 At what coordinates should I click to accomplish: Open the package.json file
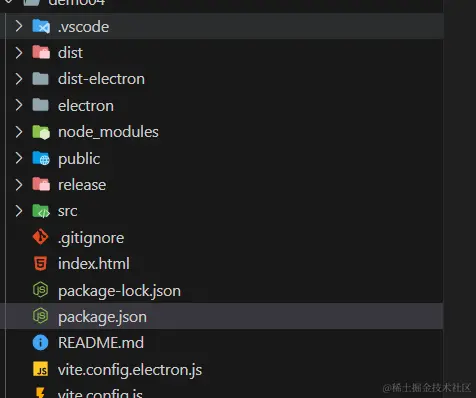(222, 316)
